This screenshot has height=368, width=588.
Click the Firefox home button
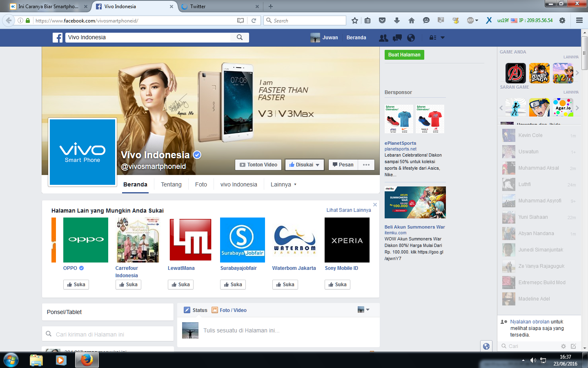pyautogui.click(x=411, y=20)
